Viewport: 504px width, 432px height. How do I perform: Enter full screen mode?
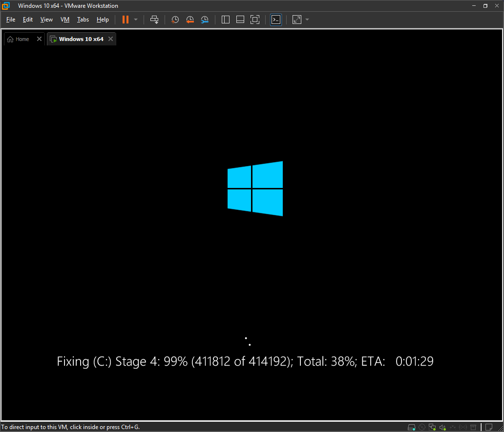255,20
